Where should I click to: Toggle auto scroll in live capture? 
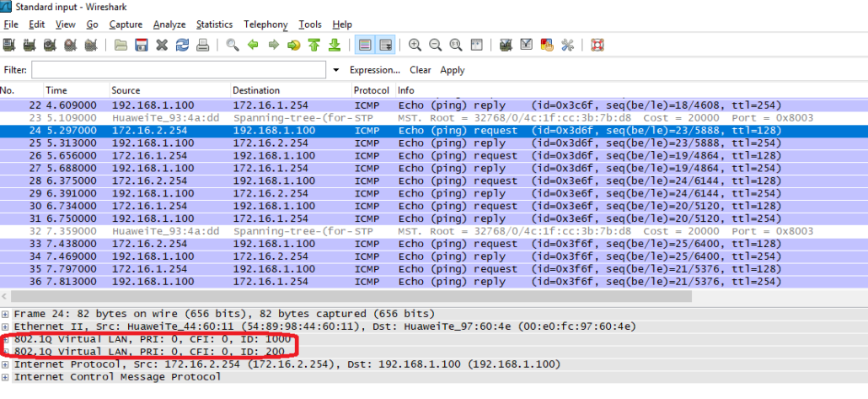(x=386, y=45)
